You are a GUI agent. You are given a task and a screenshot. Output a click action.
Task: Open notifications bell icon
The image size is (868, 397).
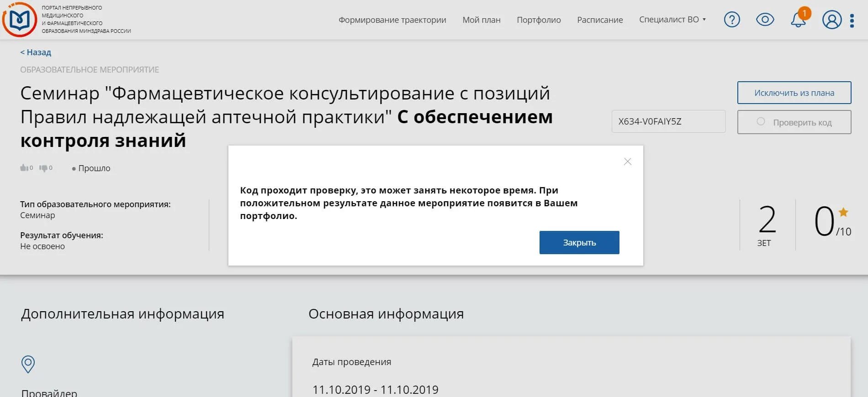point(799,20)
